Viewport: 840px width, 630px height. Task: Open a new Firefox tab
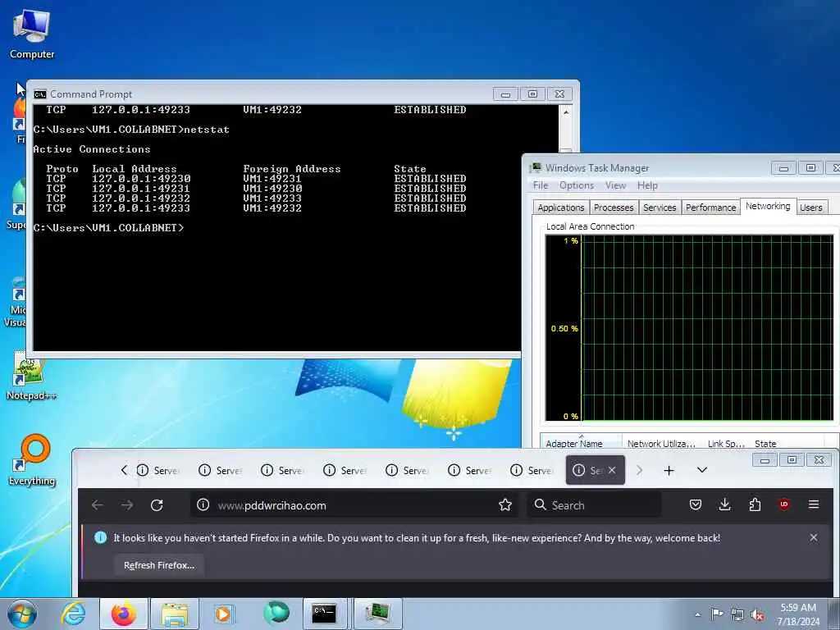point(669,470)
